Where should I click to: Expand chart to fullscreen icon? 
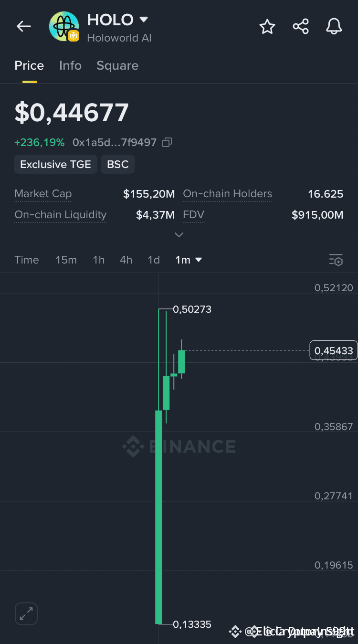pos(26,614)
